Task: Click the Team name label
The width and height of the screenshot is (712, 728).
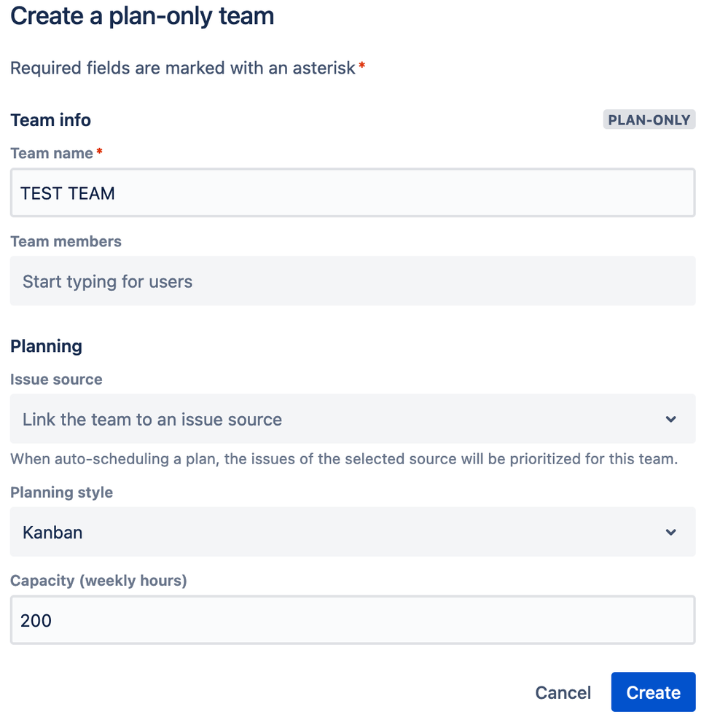Action: (x=52, y=153)
